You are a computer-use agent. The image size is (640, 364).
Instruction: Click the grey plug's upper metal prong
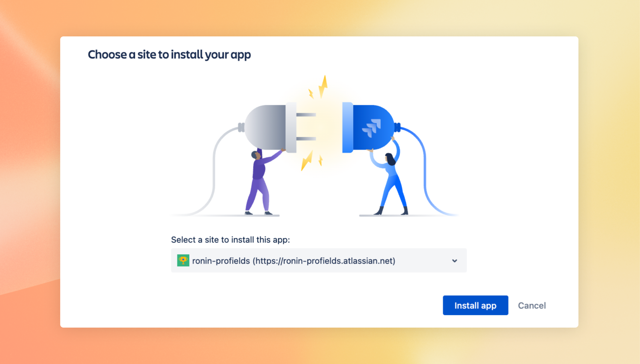click(x=306, y=115)
